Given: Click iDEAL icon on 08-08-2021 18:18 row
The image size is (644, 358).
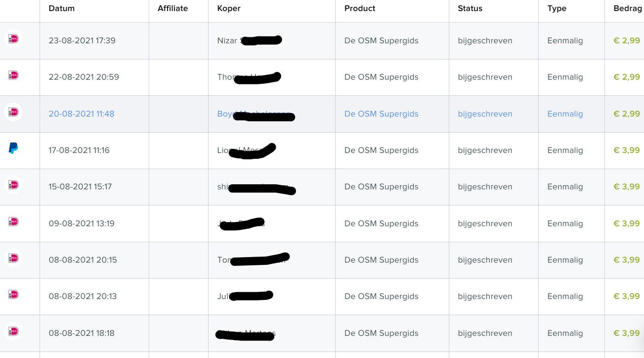Looking at the screenshot, I should click(x=13, y=331).
